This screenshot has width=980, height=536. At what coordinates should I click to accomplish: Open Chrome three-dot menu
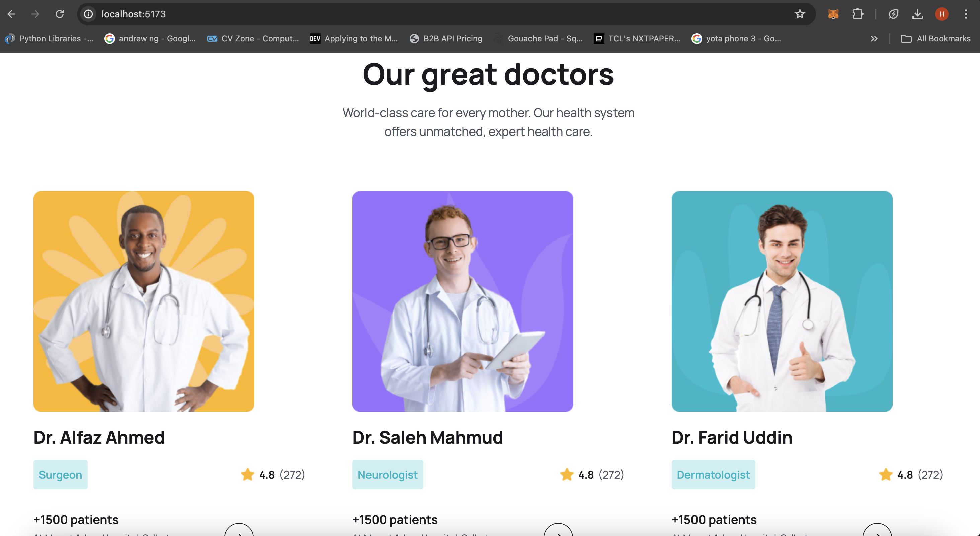[x=966, y=14]
